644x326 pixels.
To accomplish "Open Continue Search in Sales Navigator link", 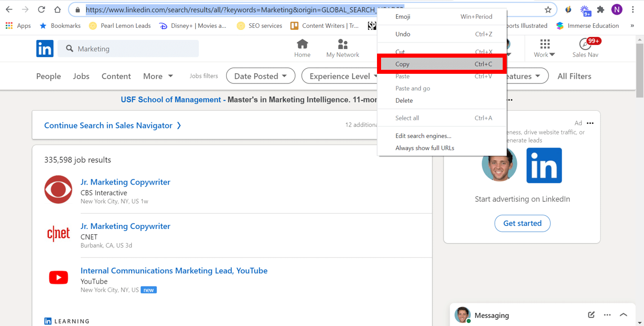I will click(113, 125).
